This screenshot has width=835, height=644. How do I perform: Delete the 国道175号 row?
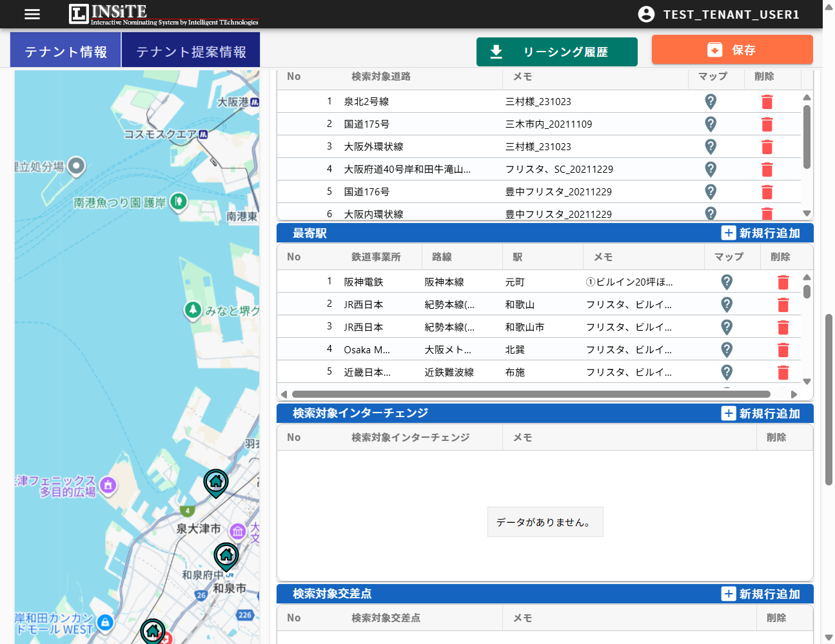click(x=767, y=124)
